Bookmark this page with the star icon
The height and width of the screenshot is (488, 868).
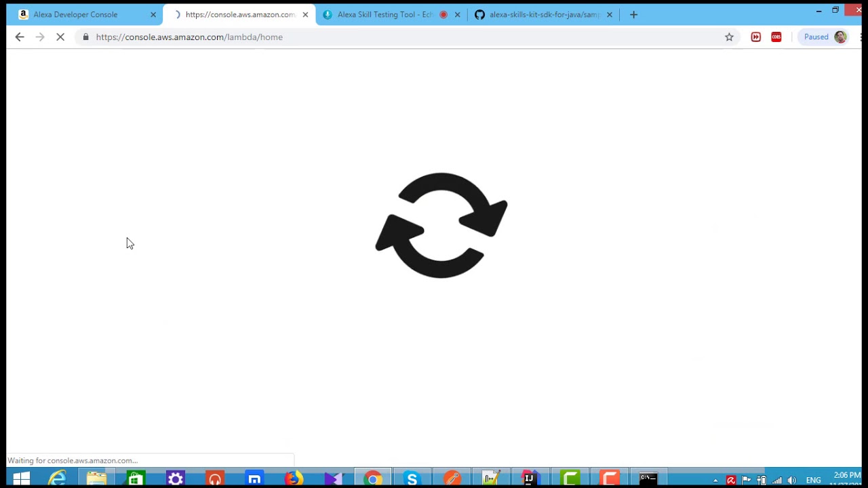point(729,37)
